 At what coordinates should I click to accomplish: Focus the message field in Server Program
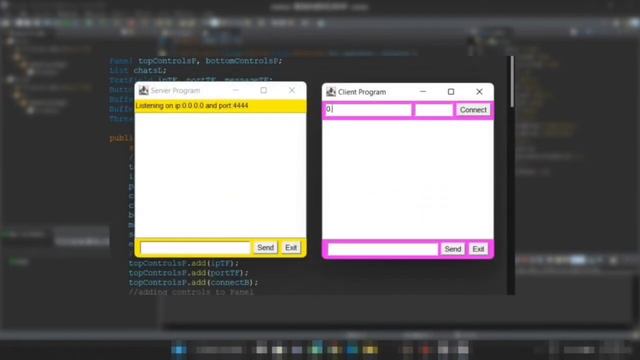pos(195,248)
